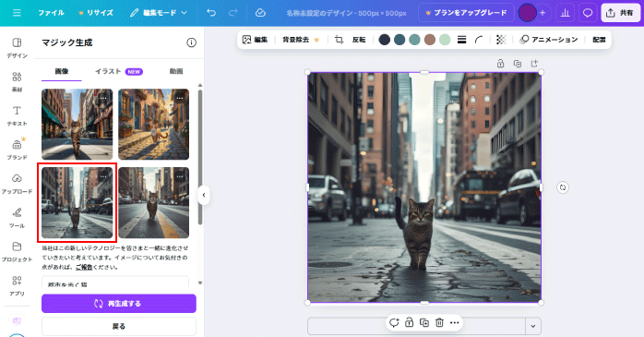This screenshot has height=337, width=644.
Task: Select cat on cobblestone alley thumbnail
Action: coord(153,124)
